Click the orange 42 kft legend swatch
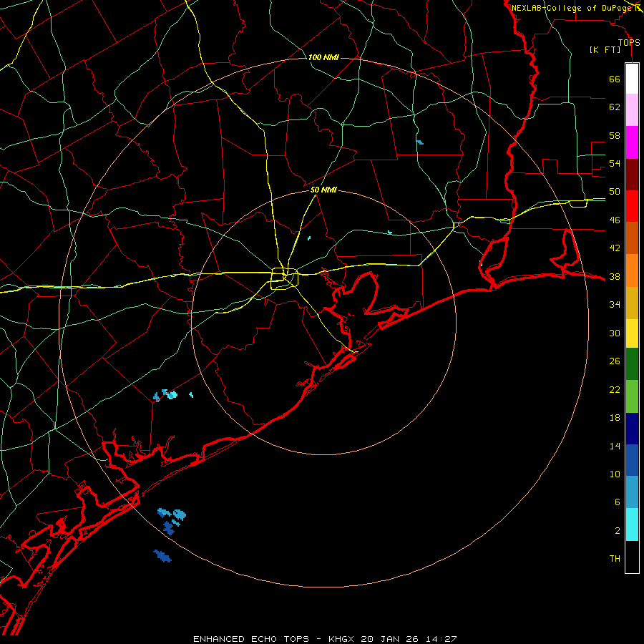 [x=632, y=270]
